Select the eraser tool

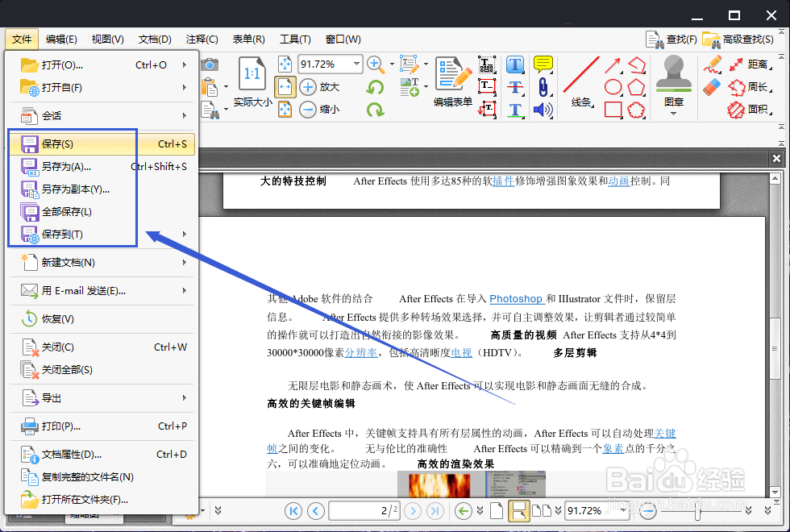[x=712, y=87]
